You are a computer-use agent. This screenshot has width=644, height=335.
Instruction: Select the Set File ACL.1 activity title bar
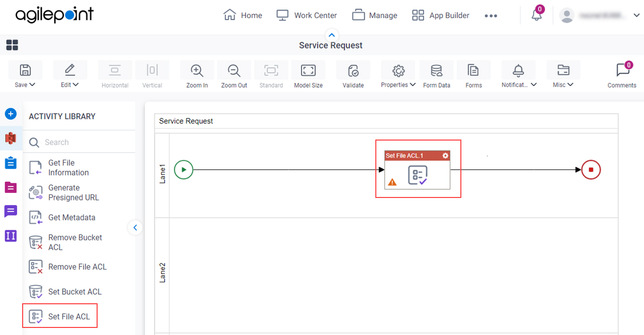418,156
